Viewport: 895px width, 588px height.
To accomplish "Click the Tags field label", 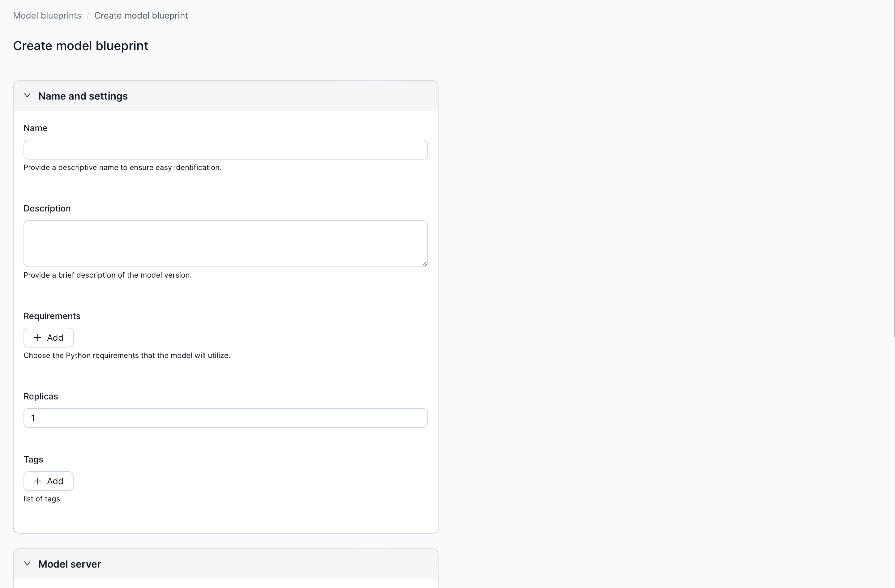I will (x=33, y=460).
